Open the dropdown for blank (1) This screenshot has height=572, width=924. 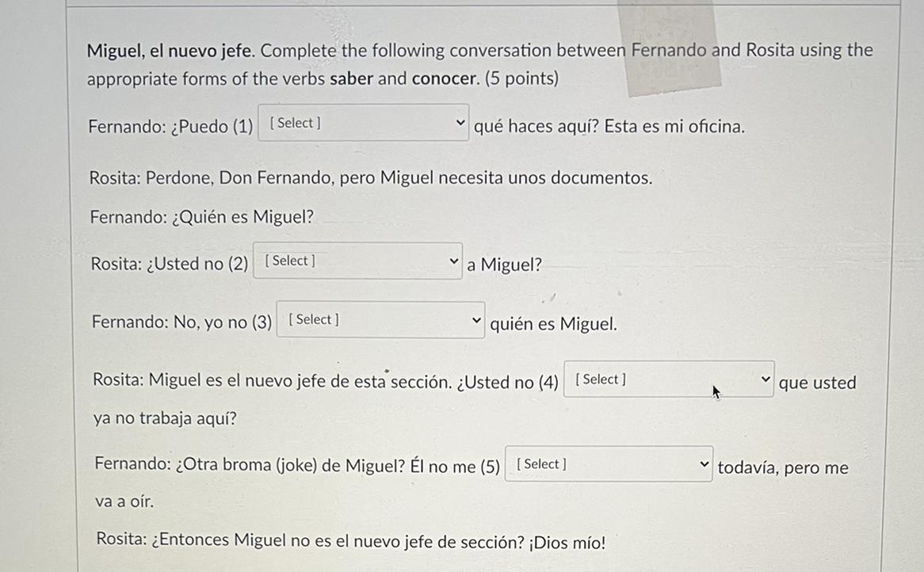click(x=363, y=124)
